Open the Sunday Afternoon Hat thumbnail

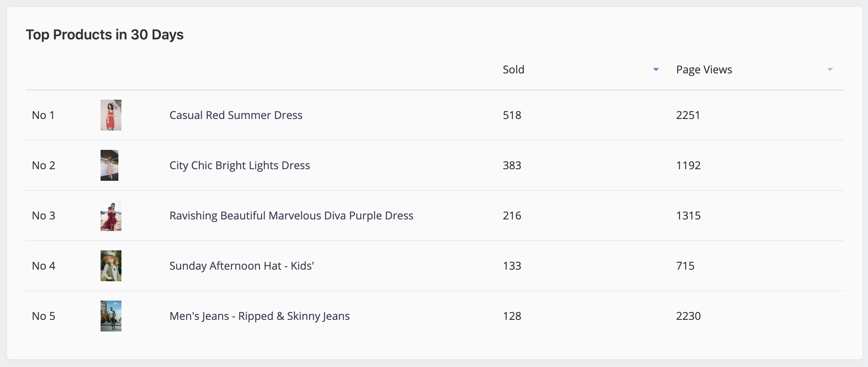111,266
